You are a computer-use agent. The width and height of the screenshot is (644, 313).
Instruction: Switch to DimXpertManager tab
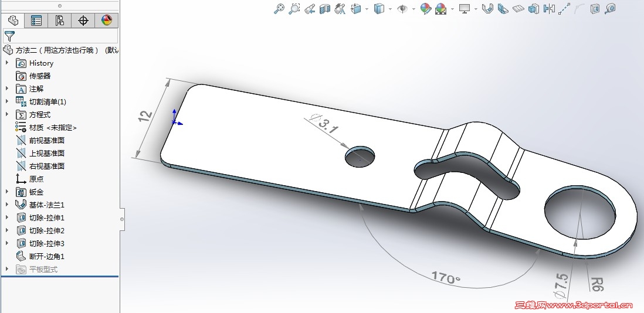[83, 21]
